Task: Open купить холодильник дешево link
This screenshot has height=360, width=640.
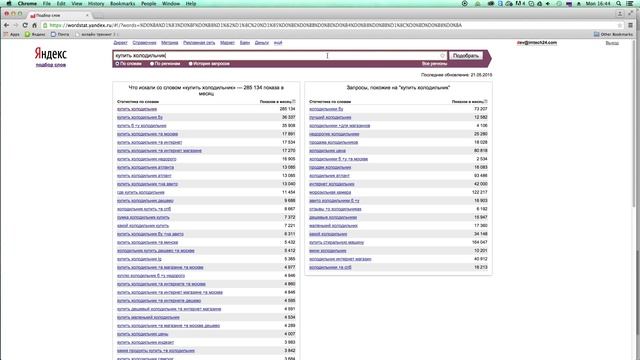Action: 145,201
